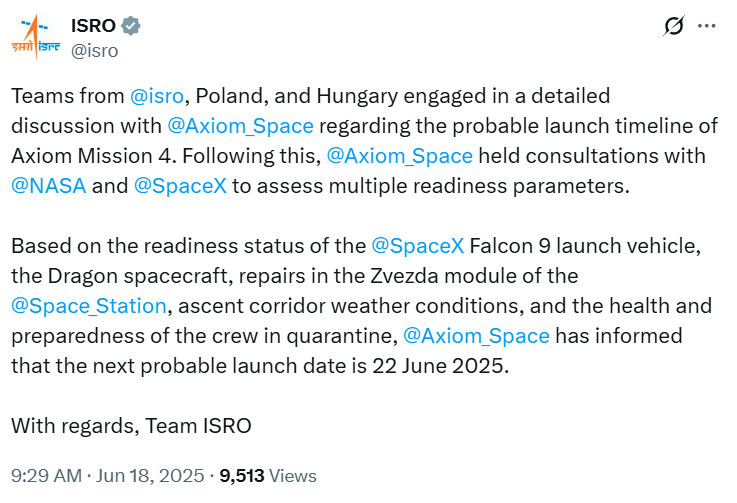Click the 9,513 Views counter
The height and width of the screenshot is (503, 737).
click(x=268, y=476)
